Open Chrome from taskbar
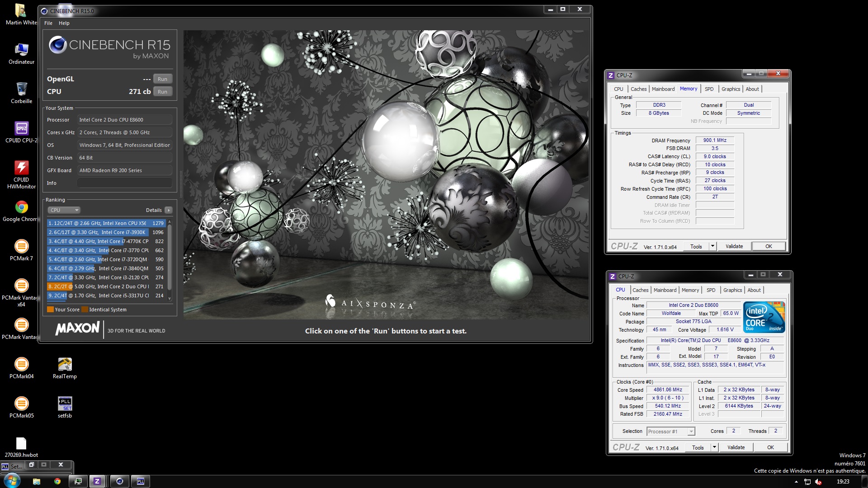Image resolution: width=868 pixels, height=488 pixels. [57, 481]
